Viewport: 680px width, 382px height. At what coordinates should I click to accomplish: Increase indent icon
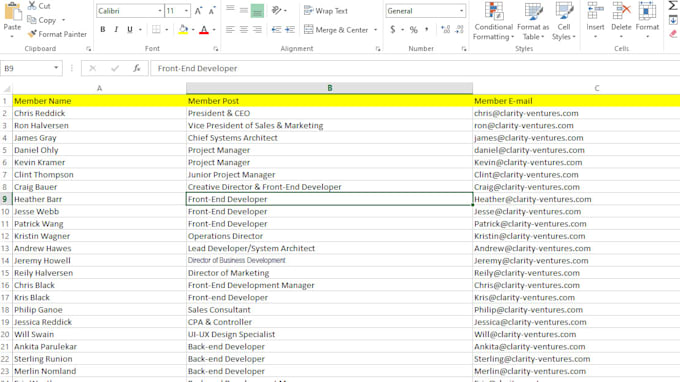(290, 29)
